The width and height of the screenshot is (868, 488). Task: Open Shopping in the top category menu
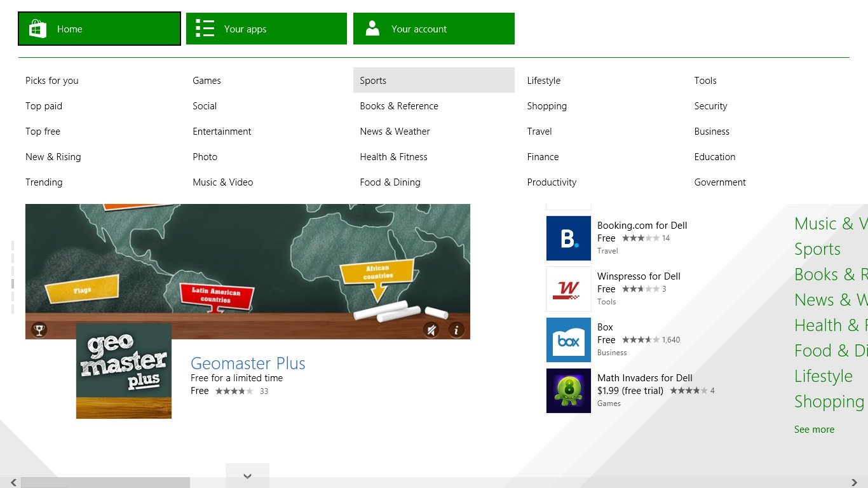[547, 106]
